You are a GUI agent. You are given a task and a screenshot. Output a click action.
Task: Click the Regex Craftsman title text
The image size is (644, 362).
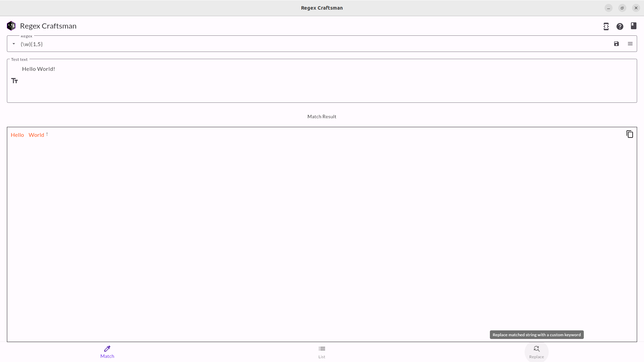[x=48, y=25]
